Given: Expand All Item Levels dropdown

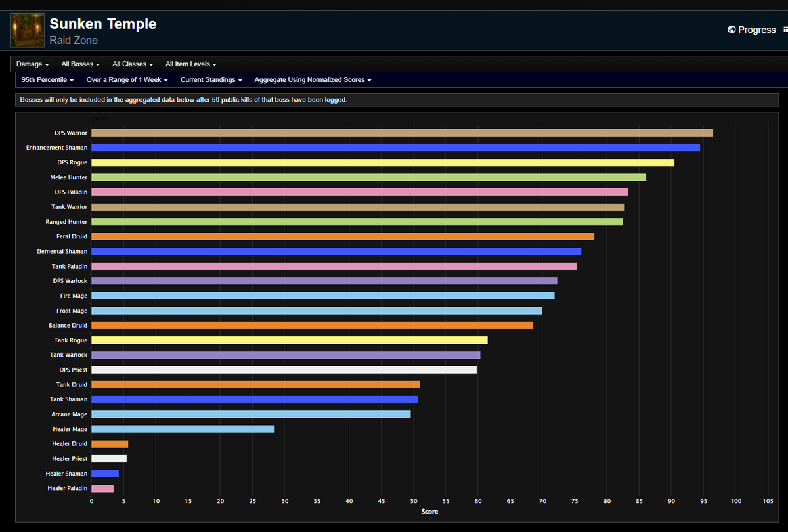Looking at the screenshot, I should point(191,64).
